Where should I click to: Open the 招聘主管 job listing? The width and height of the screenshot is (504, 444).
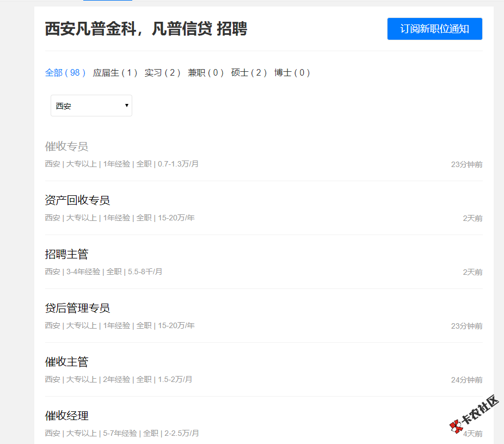[66, 254]
